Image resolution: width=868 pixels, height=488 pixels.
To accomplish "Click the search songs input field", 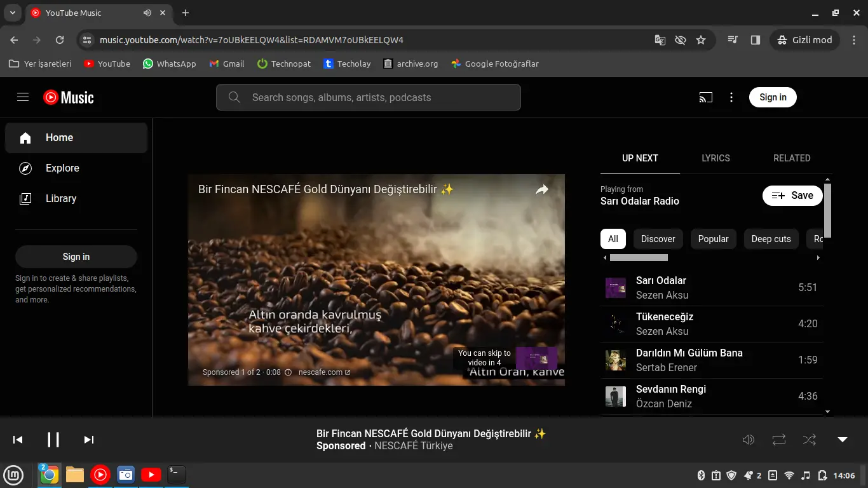I will (x=369, y=97).
